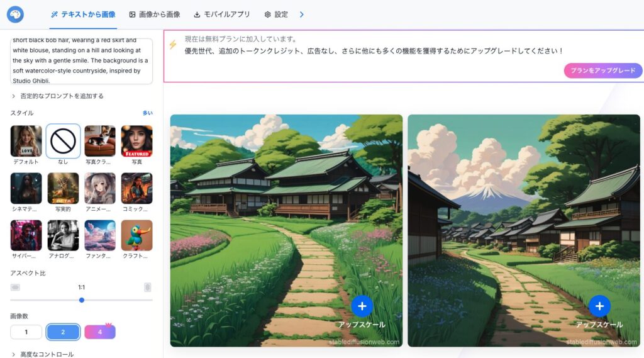Click 多い link to show more styles

click(147, 113)
